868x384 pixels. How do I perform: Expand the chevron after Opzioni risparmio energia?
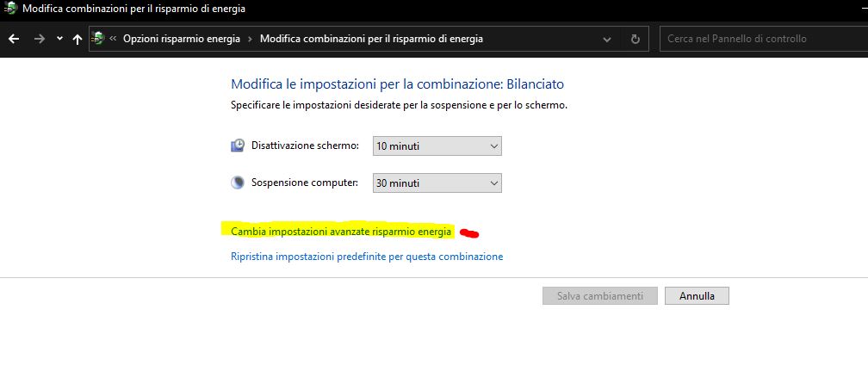(250, 39)
